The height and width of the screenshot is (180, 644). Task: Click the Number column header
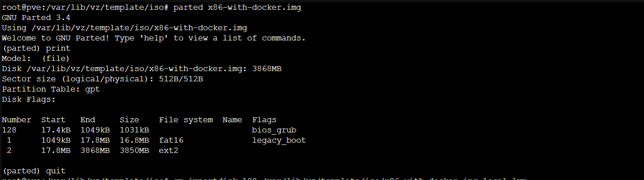coord(16,120)
